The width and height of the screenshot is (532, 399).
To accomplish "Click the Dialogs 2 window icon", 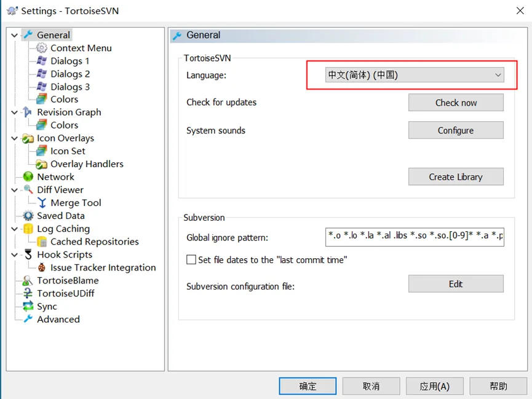I will click(42, 74).
